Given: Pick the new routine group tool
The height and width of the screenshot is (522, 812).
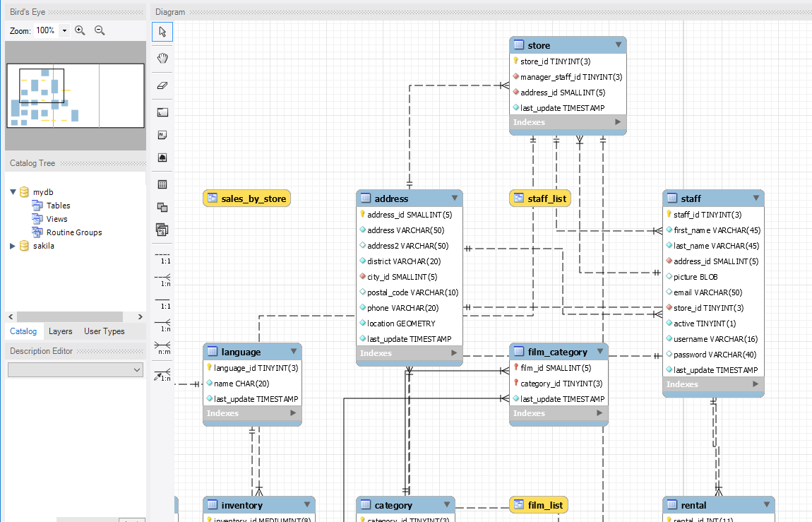Looking at the screenshot, I should tap(162, 230).
